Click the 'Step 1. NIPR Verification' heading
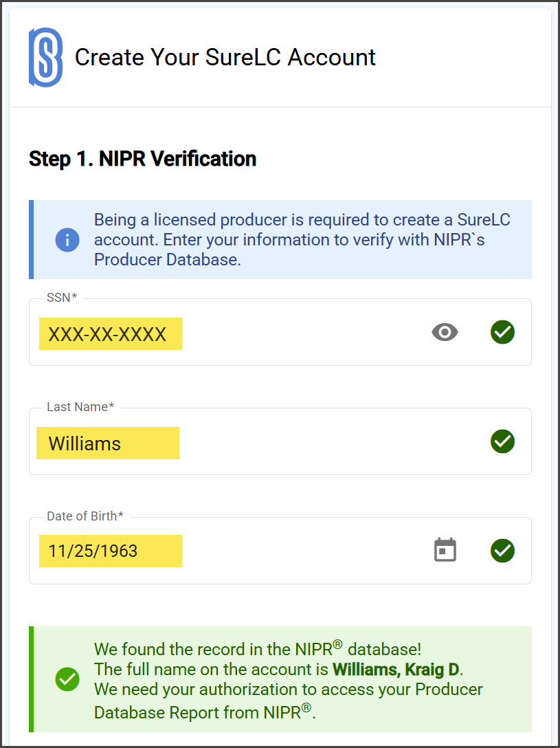Screen dimensions: 560x748 [142, 158]
